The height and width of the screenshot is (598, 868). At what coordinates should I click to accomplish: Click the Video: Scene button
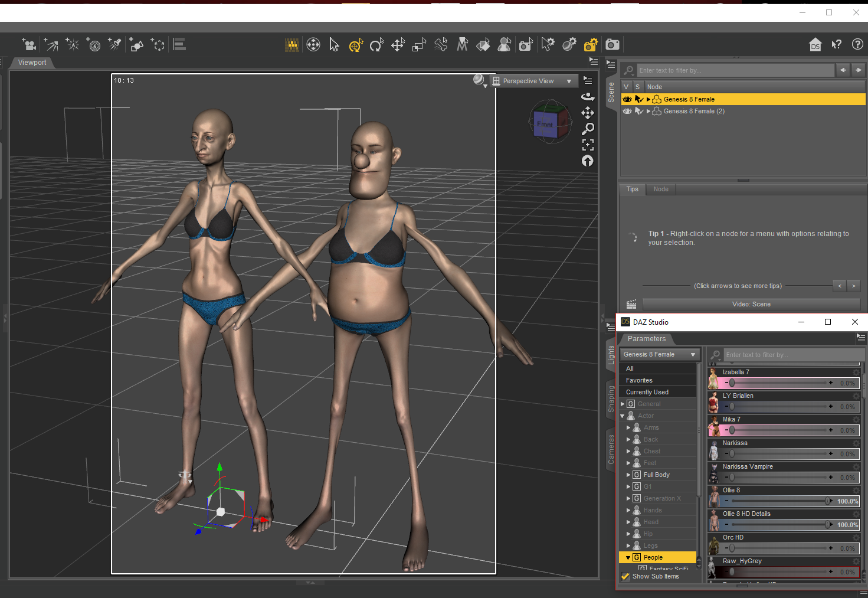tap(751, 304)
